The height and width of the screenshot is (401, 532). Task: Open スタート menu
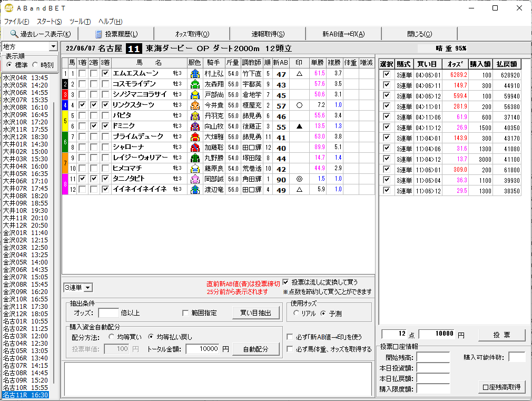49,22
